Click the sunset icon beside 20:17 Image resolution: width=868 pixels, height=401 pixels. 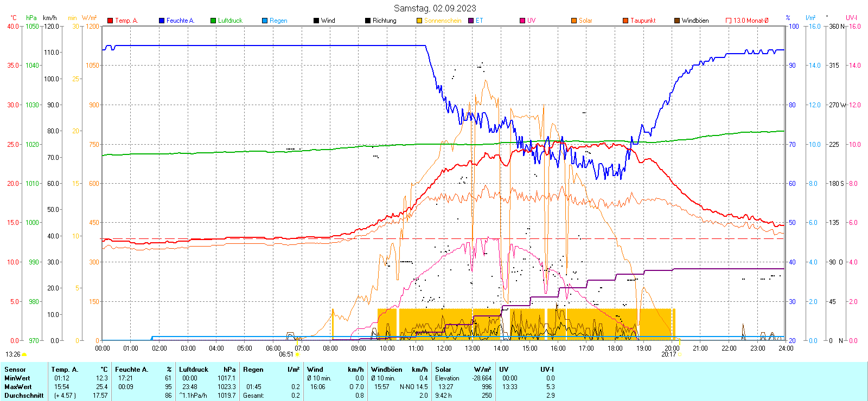point(680,354)
